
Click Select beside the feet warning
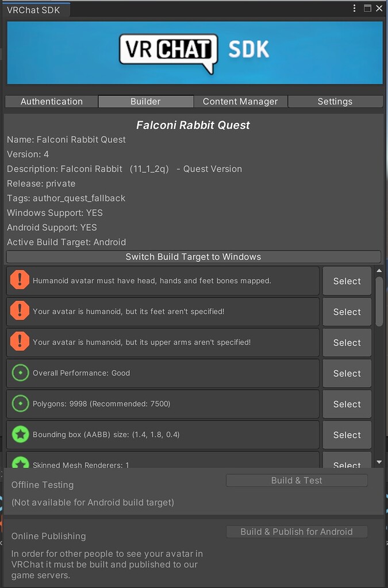(347, 312)
